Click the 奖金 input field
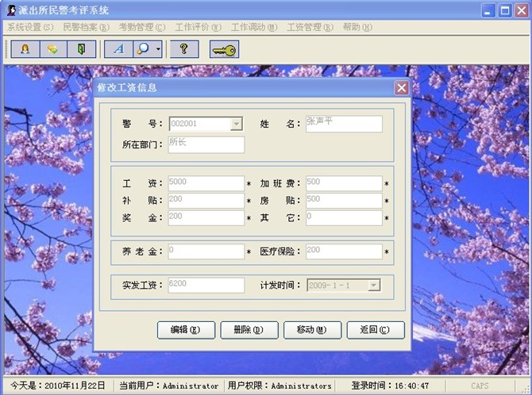Viewport: 532px width, 395px height. tap(206, 218)
